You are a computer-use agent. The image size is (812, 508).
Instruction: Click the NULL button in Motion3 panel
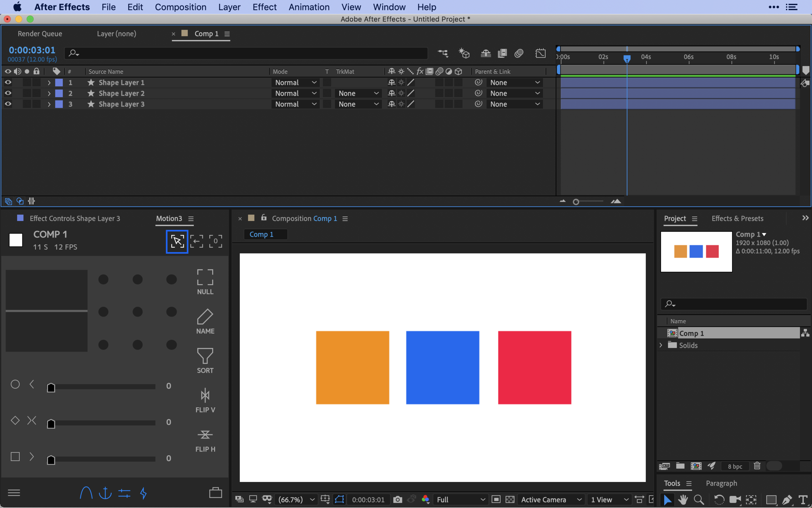(x=205, y=282)
